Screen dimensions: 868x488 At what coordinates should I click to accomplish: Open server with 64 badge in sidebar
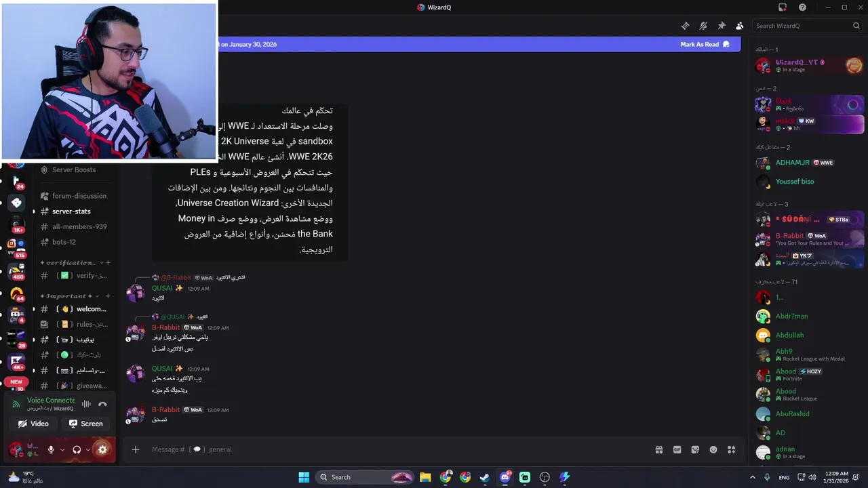coord(17,294)
